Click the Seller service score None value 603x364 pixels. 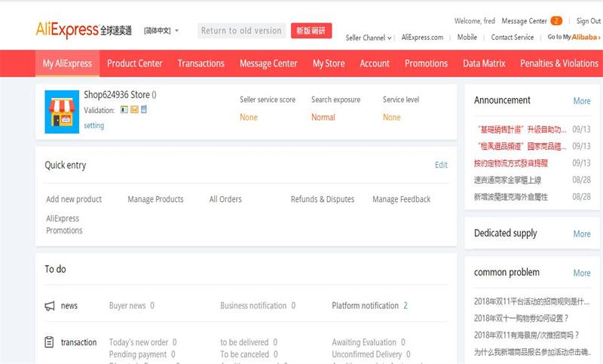pos(249,118)
